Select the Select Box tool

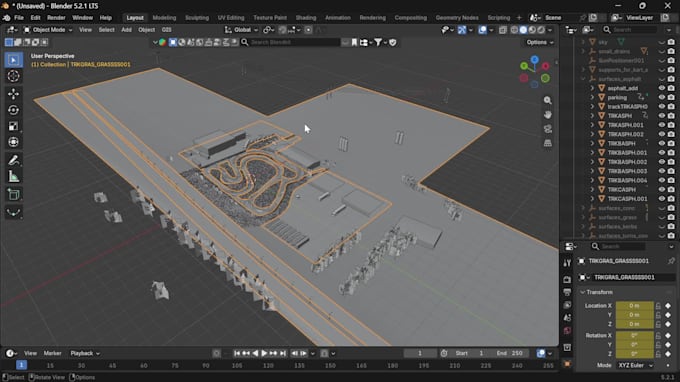[13, 60]
